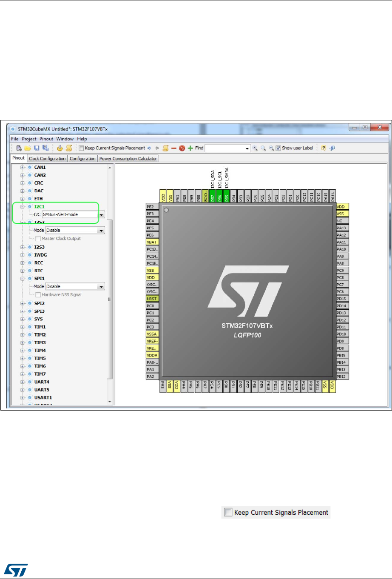Viewport: 392px width, 579px height.
Task: Collapse the I2C1 tree node
Action: coord(23,206)
